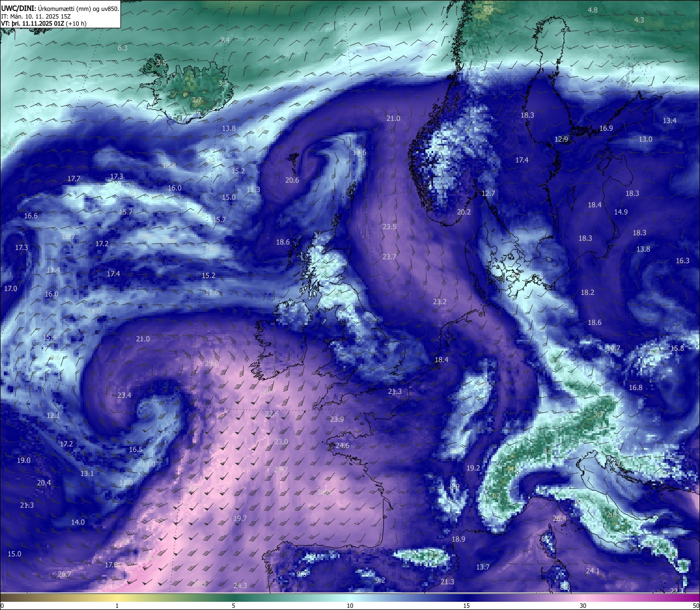Click the 24.1 value on the map
Image resolution: width=700 pixels, height=610 pixels.
(x=593, y=571)
